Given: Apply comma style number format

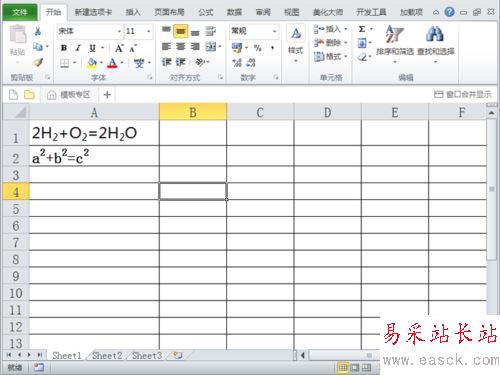Looking at the screenshot, I should (273, 48).
